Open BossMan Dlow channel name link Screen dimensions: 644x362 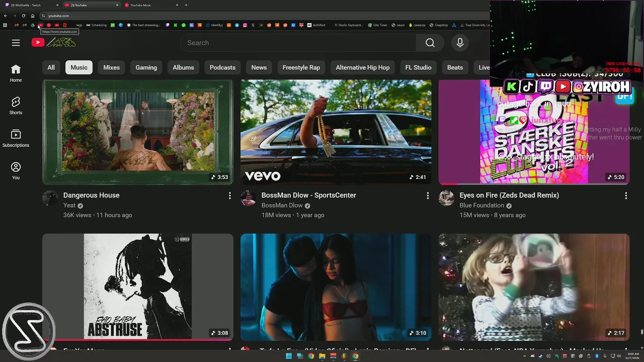pyautogui.click(x=282, y=205)
